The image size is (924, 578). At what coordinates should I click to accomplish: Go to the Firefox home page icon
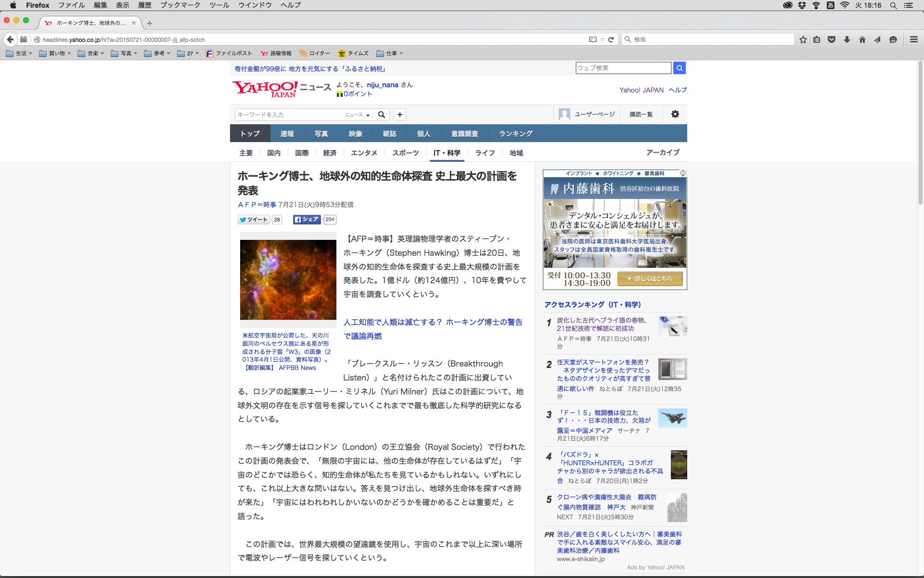[x=862, y=39]
